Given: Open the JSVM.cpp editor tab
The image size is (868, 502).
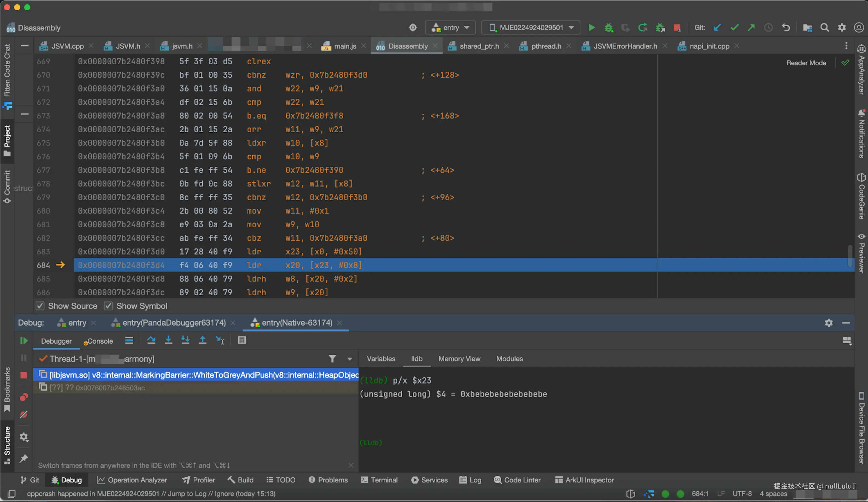Looking at the screenshot, I should click(67, 46).
